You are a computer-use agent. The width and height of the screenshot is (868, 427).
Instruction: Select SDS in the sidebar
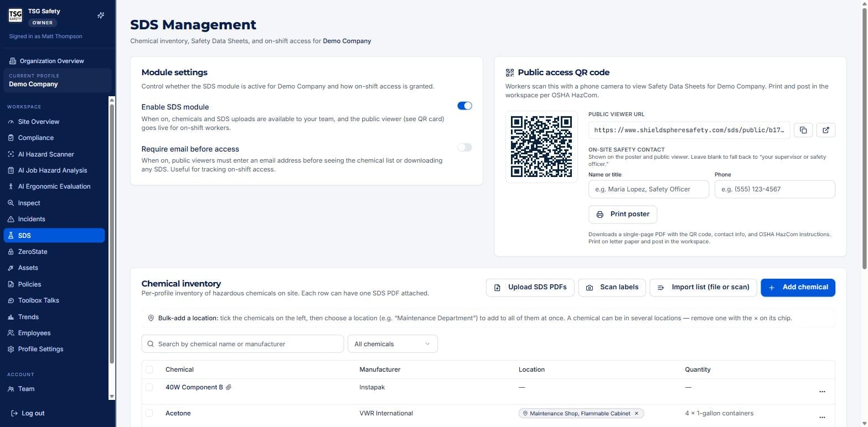[54, 236]
